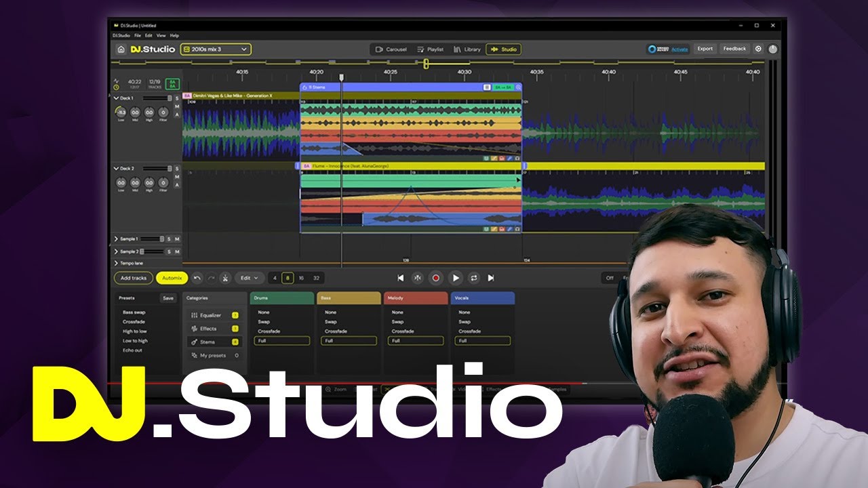Click the clock icon below mix duration
Viewport: 868px width, 488px height.
click(x=116, y=87)
